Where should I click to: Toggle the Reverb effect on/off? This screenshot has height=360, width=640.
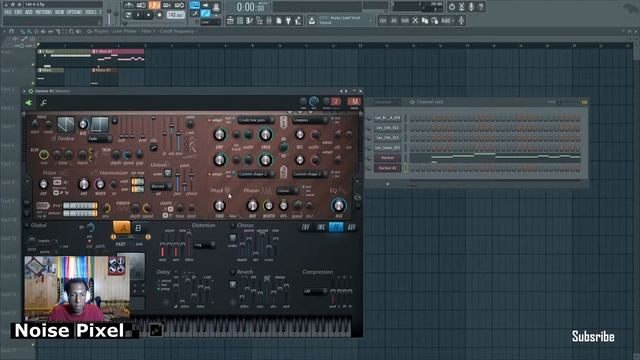233,272
